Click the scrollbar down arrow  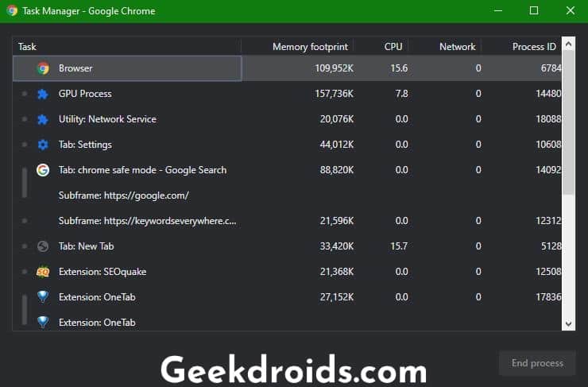568,323
